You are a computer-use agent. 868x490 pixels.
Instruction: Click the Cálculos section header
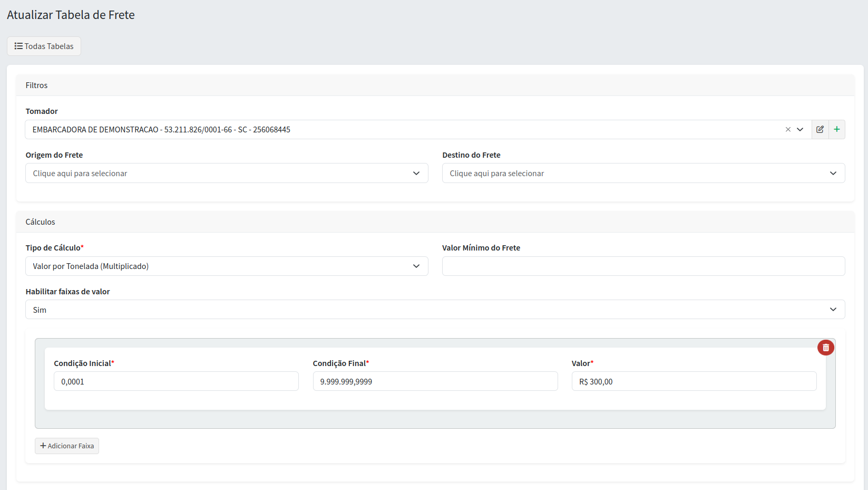(41, 222)
